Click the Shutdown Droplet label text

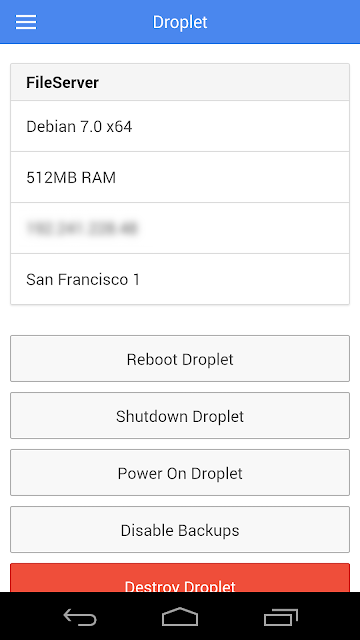coord(180,417)
